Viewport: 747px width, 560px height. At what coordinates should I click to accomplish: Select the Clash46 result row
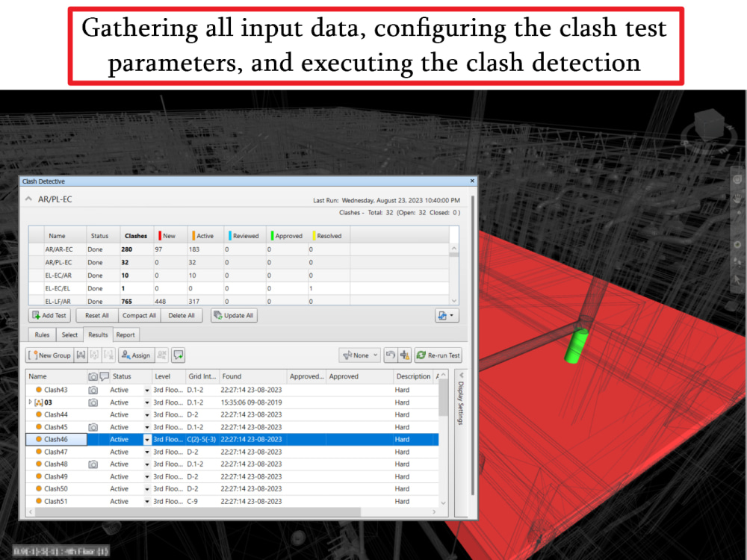pos(232,440)
